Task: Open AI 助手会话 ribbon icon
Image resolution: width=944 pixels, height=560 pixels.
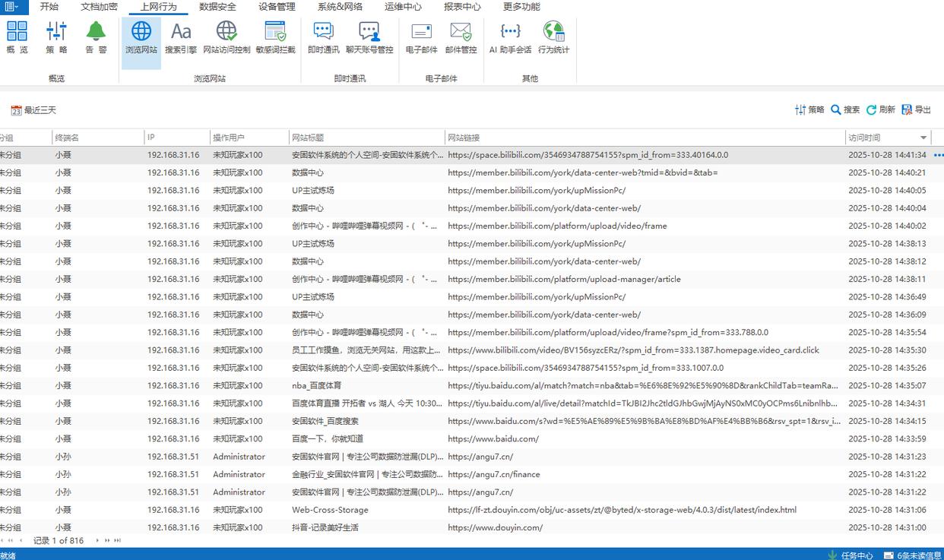Action: pyautogui.click(x=510, y=37)
